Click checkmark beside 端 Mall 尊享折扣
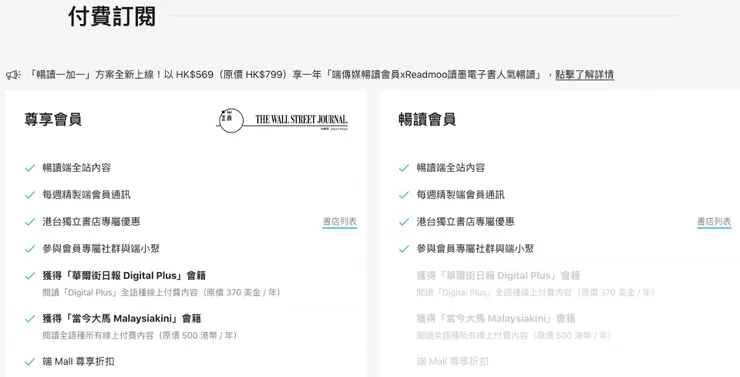 pyautogui.click(x=30, y=362)
